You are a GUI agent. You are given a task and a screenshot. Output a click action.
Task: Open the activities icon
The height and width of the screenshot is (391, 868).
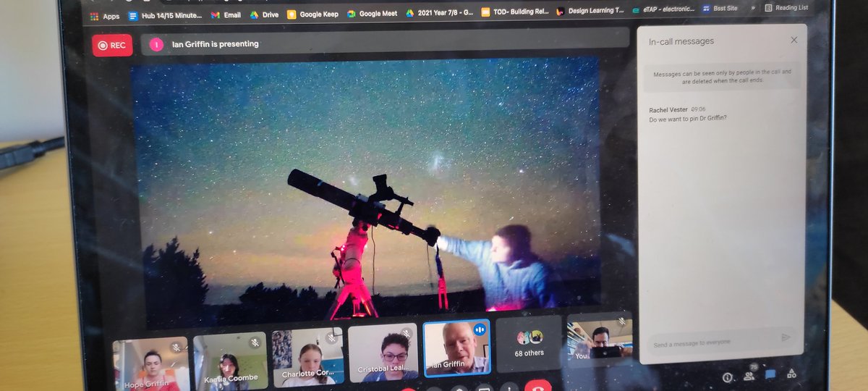coord(791,374)
